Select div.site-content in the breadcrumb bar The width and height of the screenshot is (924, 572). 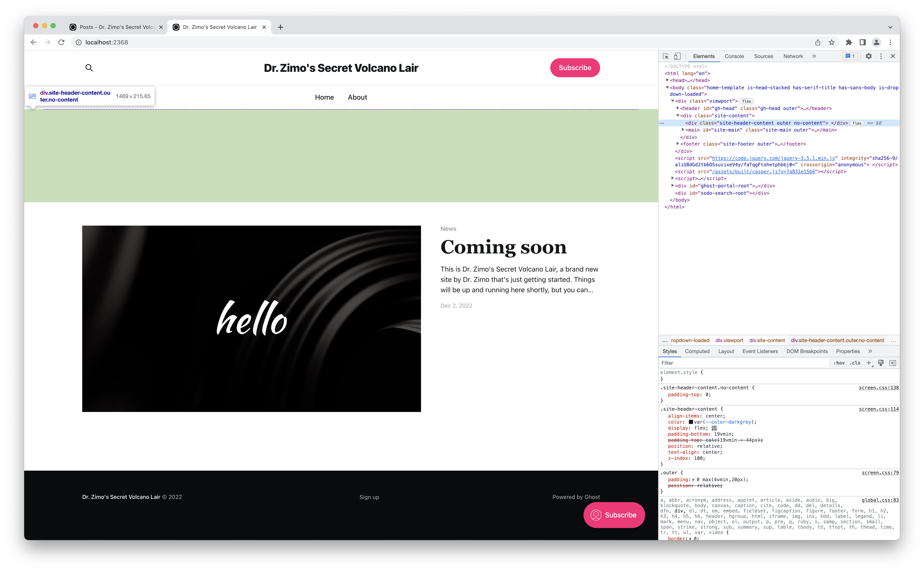tap(767, 340)
